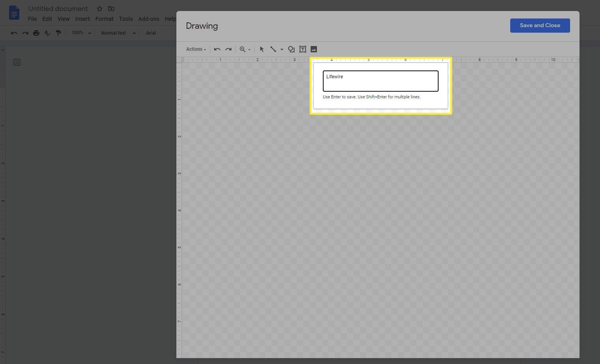Open the File menu
The height and width of the screenshot is (364, 600).
[x=32, y=19]
